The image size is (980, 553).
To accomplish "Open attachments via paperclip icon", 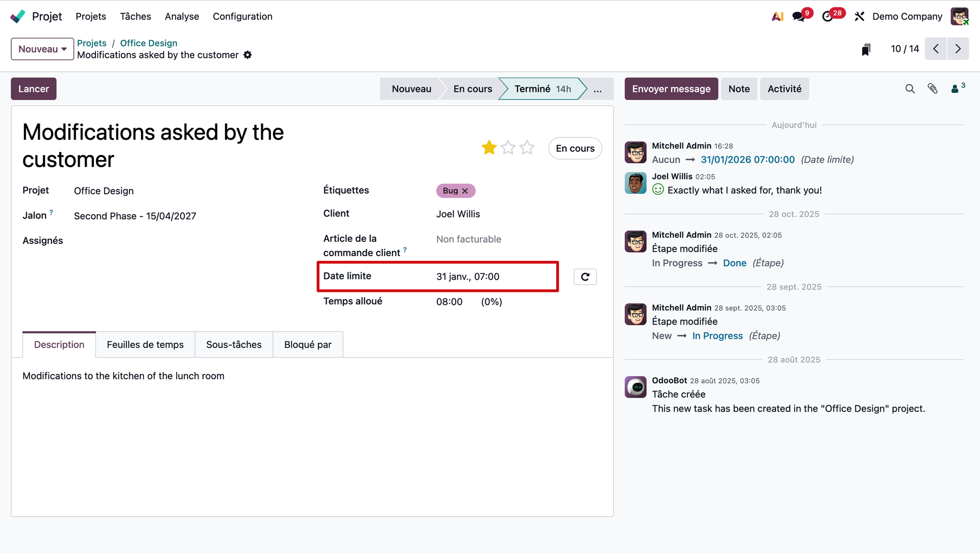I will [933, 89].
